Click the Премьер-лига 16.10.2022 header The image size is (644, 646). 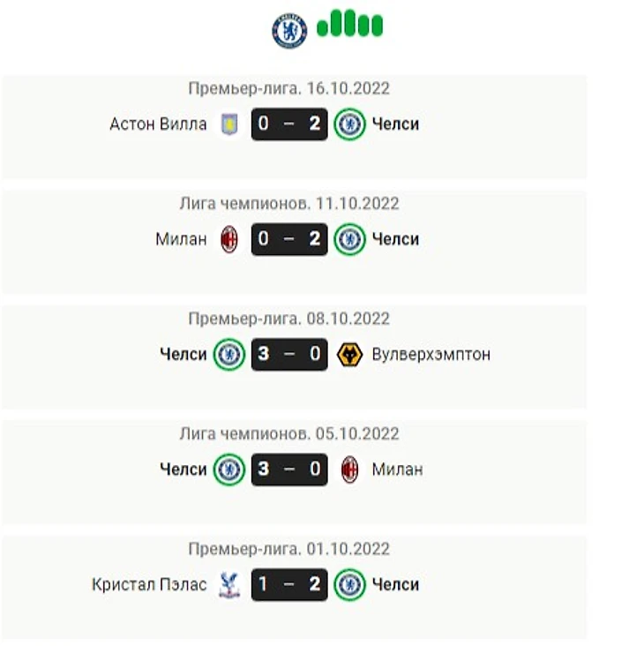(x=289, y=88)
